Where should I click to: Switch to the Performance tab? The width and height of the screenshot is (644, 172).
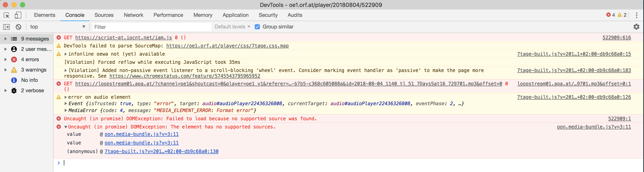[168, 15]
